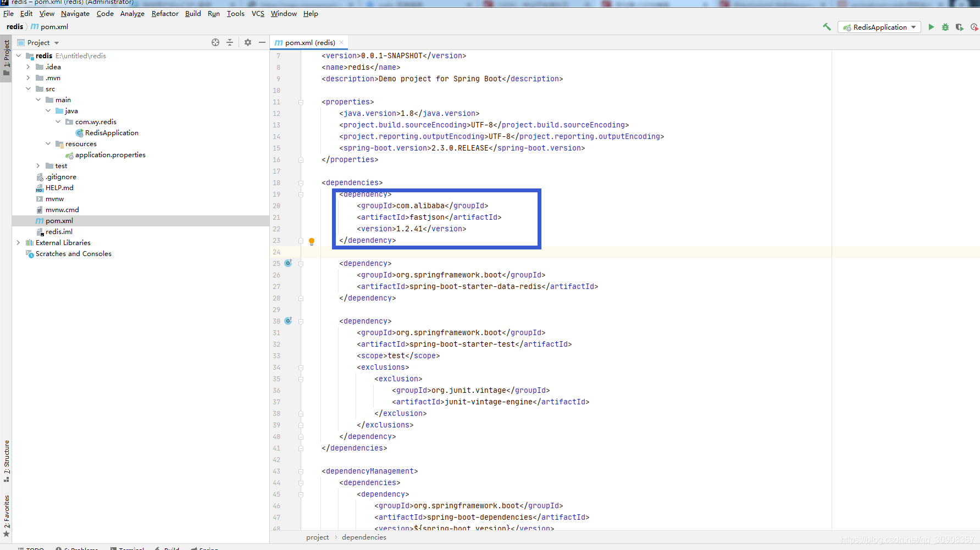Open the Tools menu
Screen dimensions: 980x550
pos(236,14)
